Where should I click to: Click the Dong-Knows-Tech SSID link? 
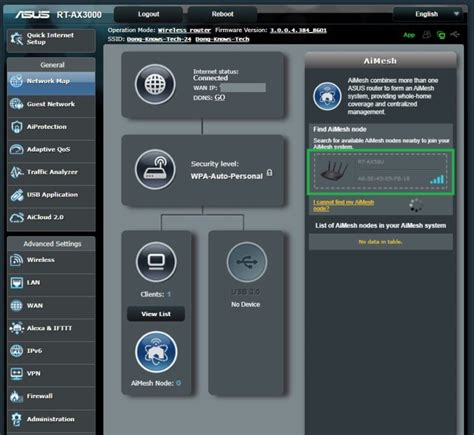(222, 39)
